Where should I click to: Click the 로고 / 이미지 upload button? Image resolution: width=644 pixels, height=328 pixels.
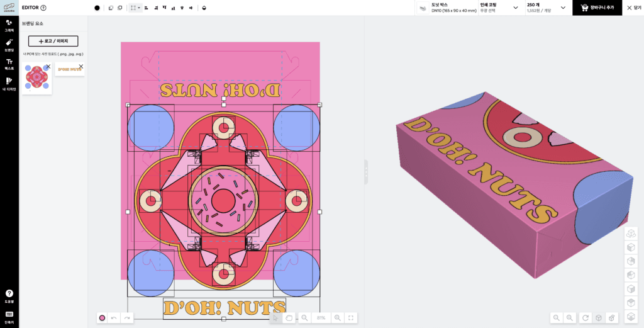(53, 41)
